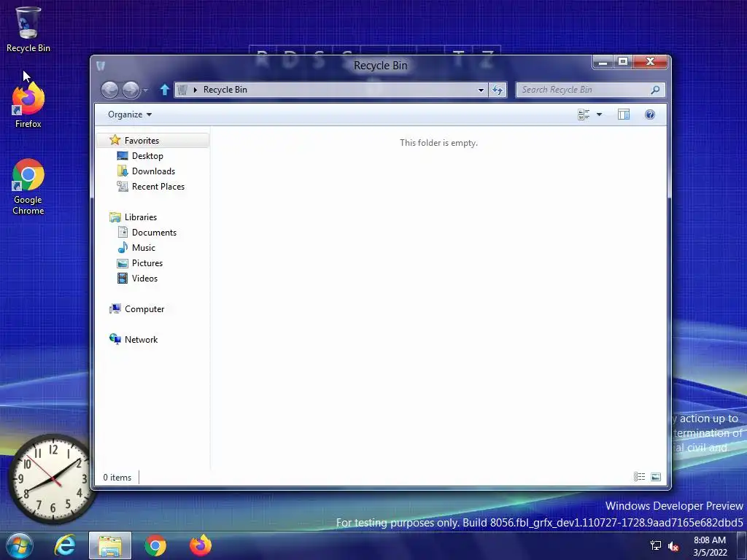The width and height of the screenshot is (747, 560).
Task: Click the search magnifier icon
Action: [656, 90]
